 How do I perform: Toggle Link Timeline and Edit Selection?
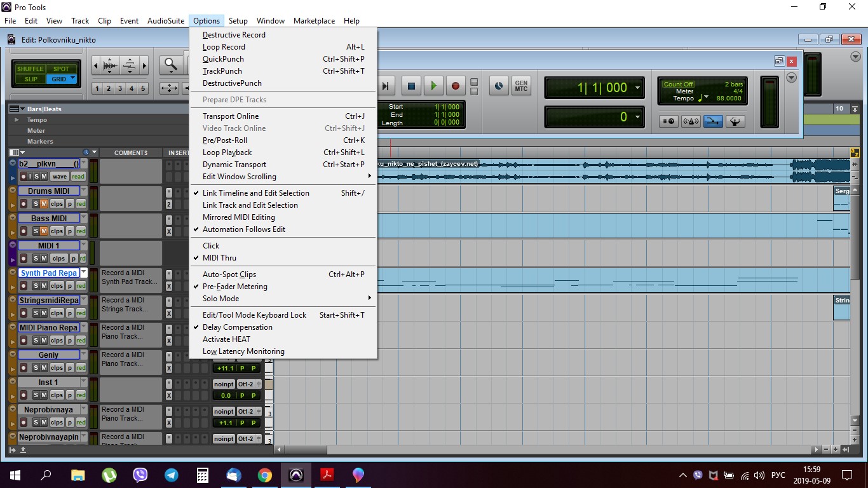(x=283, y=193)
